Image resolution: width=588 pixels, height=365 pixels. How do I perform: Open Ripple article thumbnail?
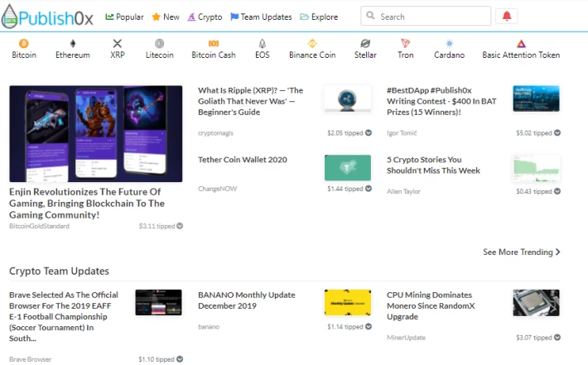click(x=347, y=98)
